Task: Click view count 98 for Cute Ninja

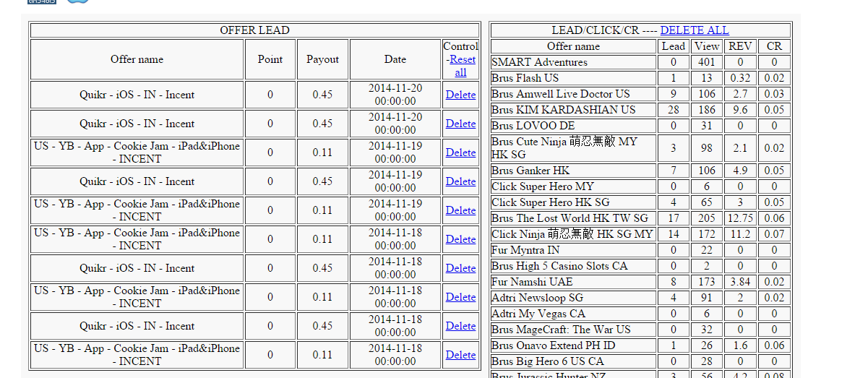Action: [x=707, y=148]
